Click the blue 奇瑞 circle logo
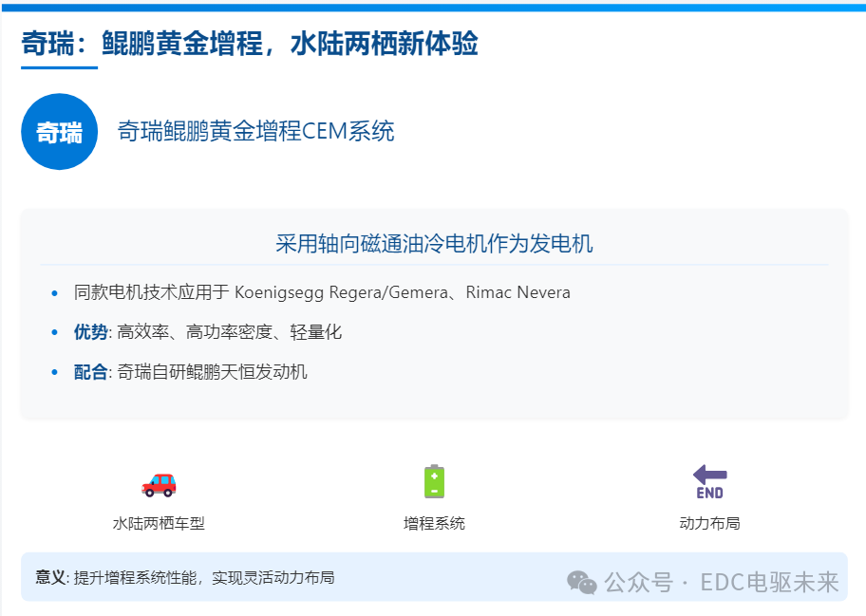This screenshot has height=616, width=866. pyautogui.click(x=60, y=131)
